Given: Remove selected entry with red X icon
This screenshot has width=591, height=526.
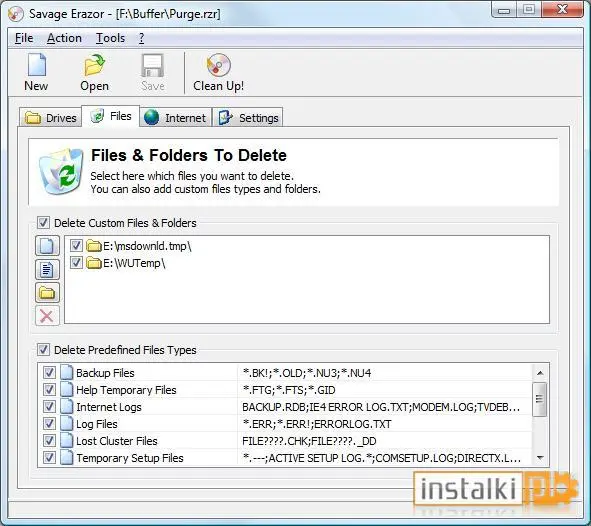Looking at the screenshot, I should pyautogui.click(x=47, y=316).
